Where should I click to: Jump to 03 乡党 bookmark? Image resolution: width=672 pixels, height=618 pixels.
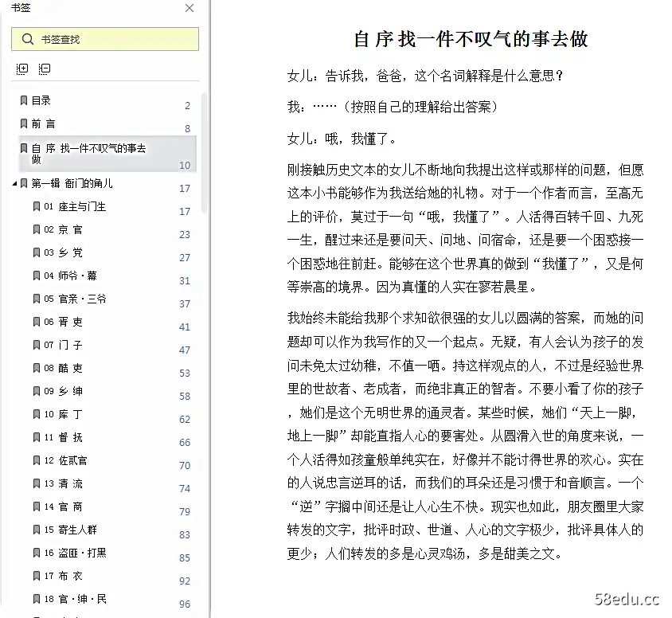point(63,253)
